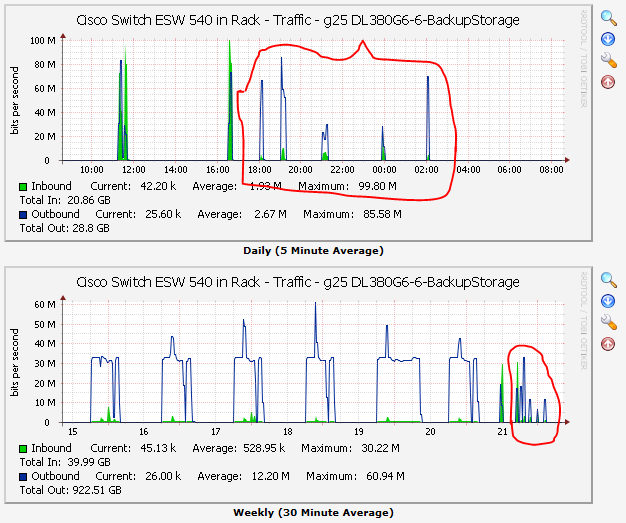
Task: Click green Inbound swatch in Daily legend
Action: (x=23, y=186)
